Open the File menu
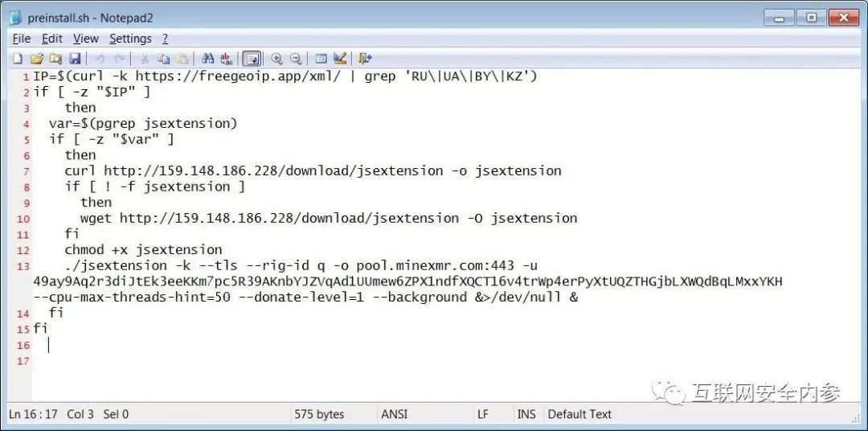 point(22,39)
